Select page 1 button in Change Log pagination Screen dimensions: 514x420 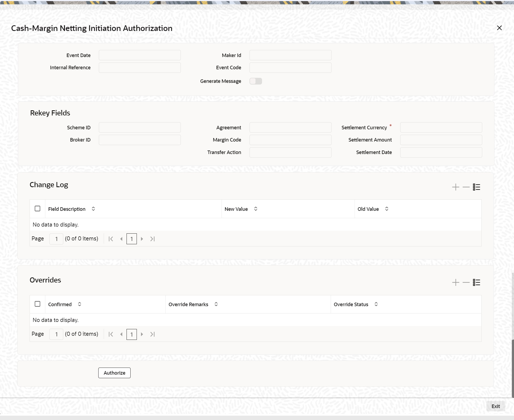tap(132, 239)
